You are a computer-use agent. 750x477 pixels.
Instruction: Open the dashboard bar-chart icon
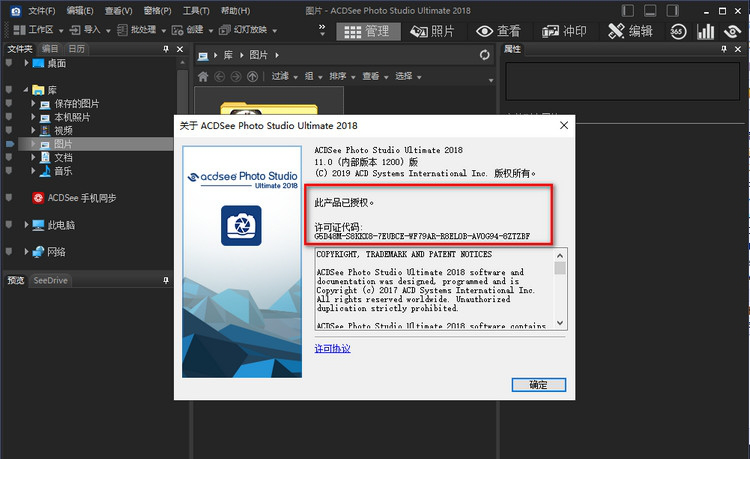click(705, 32)
